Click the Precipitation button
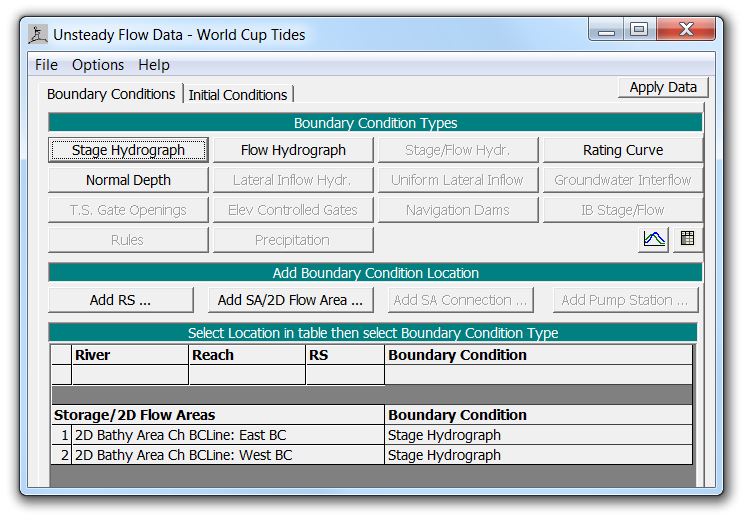 click(293, 241)
